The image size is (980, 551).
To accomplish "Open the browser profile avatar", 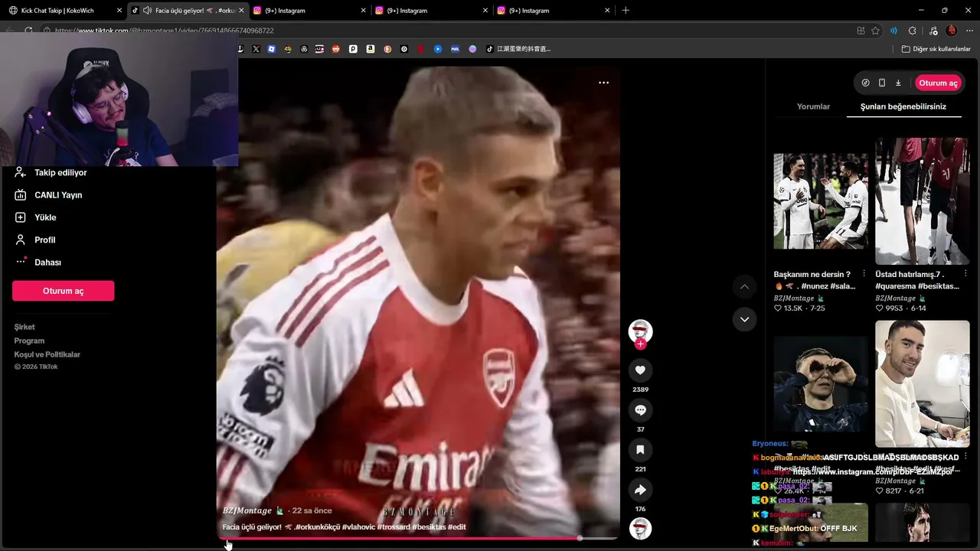I will tap(952, 31).
